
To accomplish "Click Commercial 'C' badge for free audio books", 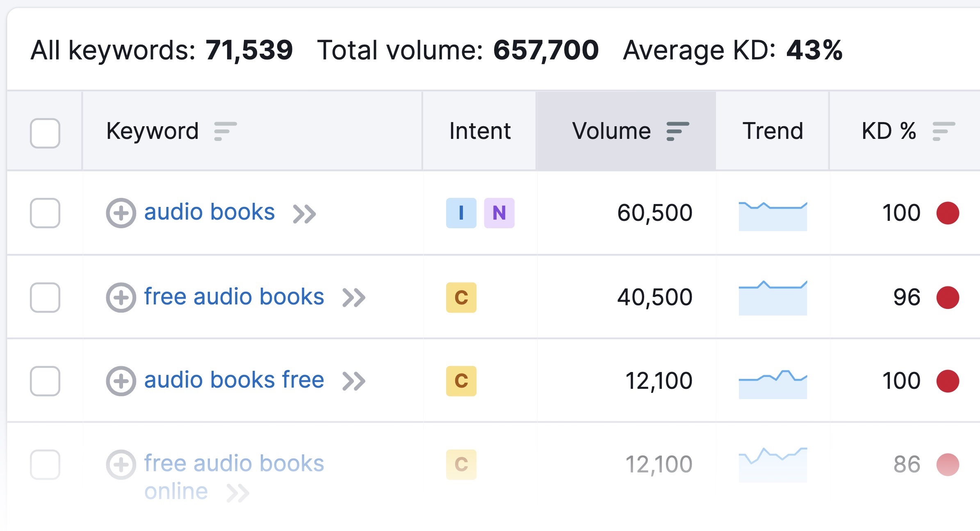I will pyautogui.click(x=461, y=297).
